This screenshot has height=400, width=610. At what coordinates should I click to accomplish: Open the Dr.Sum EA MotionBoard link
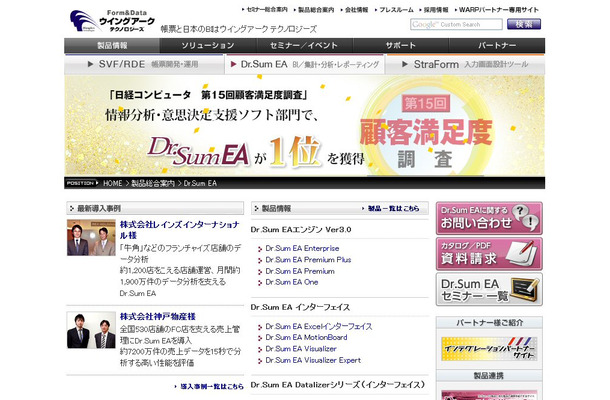[x=306, y=337]
